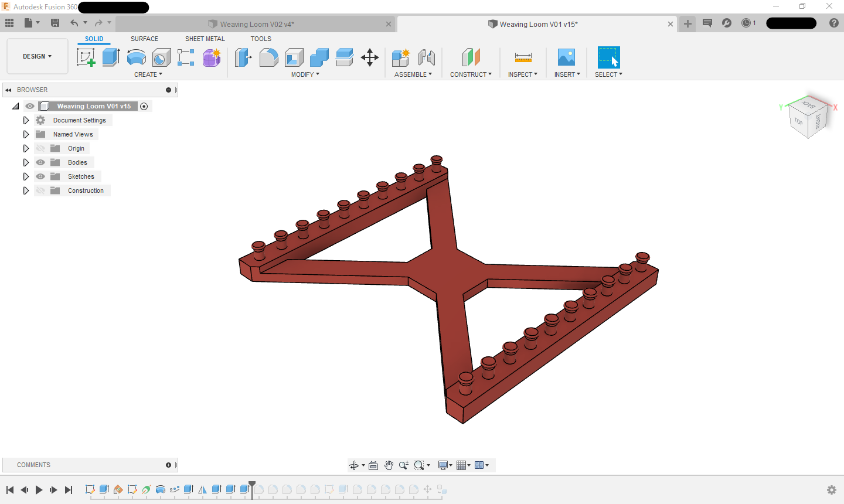The height and width of the screenshot is (504, 844).
Task: Activate the Extrude tool
Action: [111, 57]
